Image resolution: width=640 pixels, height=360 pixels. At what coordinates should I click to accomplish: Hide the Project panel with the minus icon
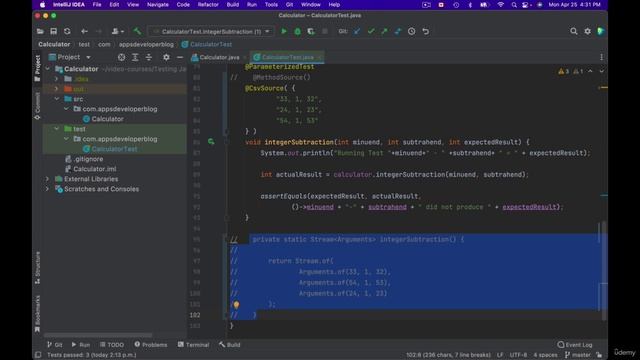[x=180, y=58]
